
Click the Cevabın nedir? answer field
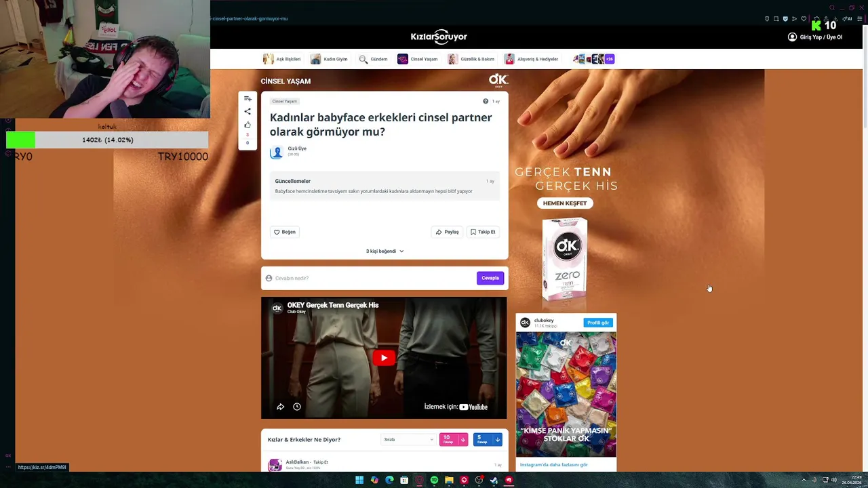tap(370, 278)
